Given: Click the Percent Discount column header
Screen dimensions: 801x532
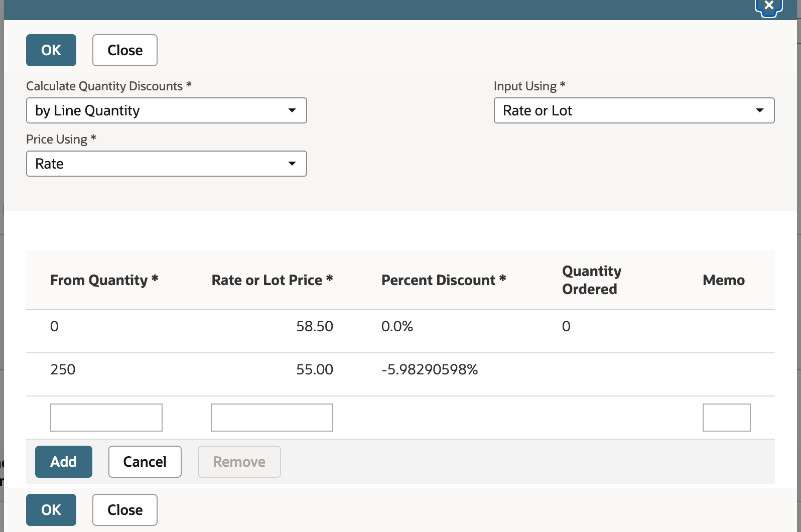Looking at the screenshot, I should click(x=444, y=280).
